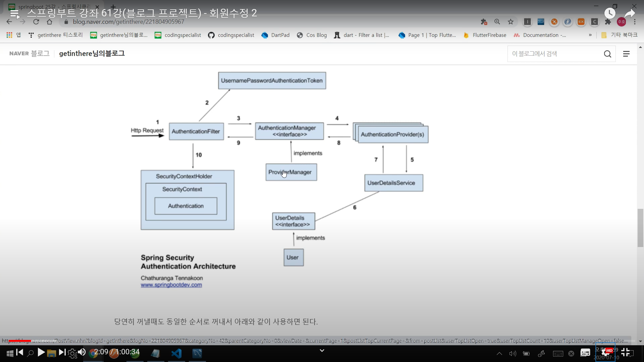The image size is (644, 362).
Task: Go to getinthere님의블로그 blog home
Action: tap(92, 54)
